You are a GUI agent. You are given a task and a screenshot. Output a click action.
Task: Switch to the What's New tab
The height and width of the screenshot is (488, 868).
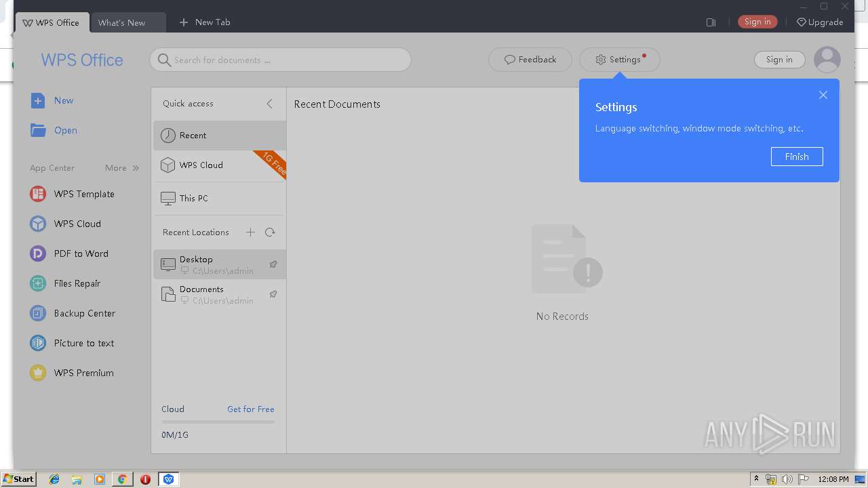(128, 22)
